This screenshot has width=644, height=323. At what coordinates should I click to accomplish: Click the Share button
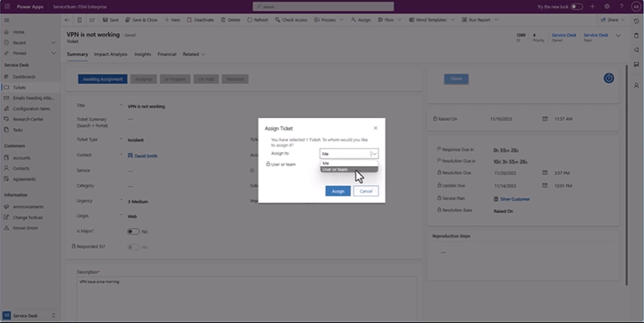click(613, 20)
